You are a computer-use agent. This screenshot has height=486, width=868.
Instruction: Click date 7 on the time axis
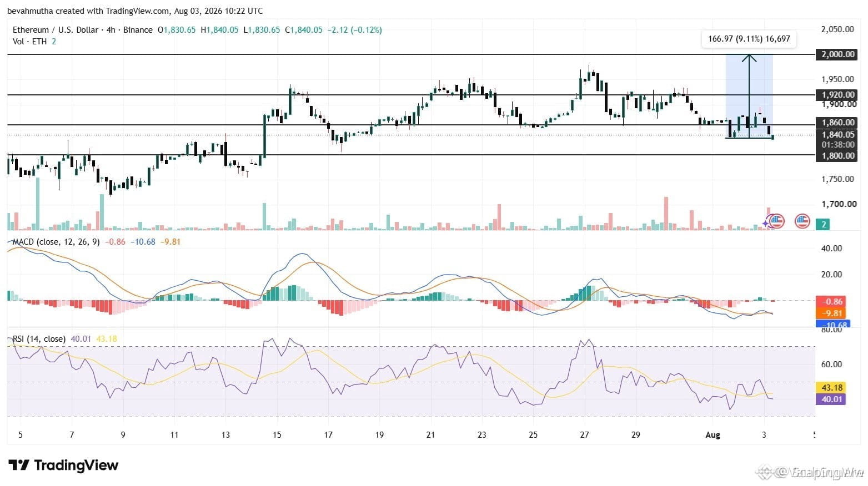[x=72, y=435]
